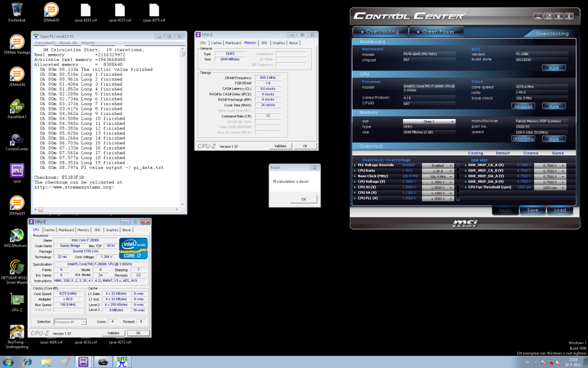588x368 pixels.
Task: Click the info button in Control Center's title bar
Action: (569, 16)
